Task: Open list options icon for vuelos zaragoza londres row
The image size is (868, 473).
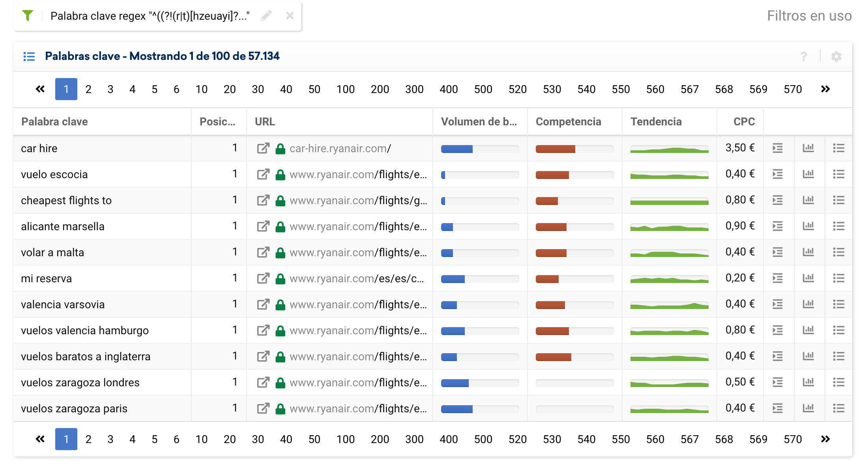Action: coord(839,382)
